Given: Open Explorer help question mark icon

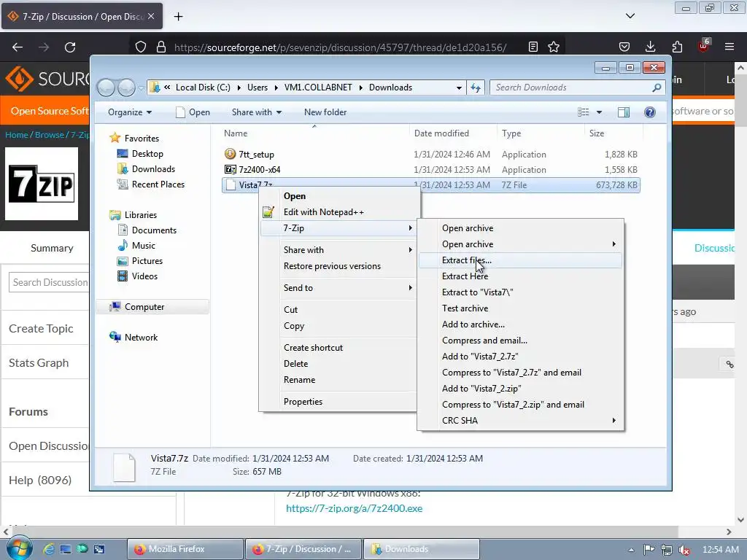Looking at the screenshot, I should (x=650, y=112).
